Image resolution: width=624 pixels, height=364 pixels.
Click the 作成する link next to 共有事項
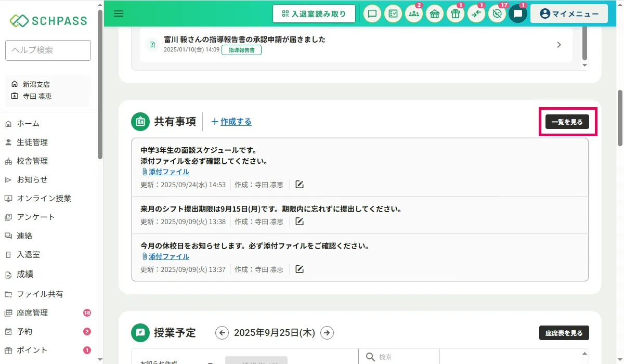pyautogui.click(x=231, y=122)
